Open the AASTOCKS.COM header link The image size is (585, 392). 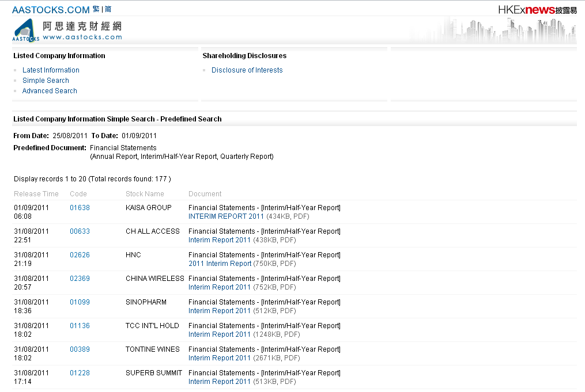pos(51,10)
